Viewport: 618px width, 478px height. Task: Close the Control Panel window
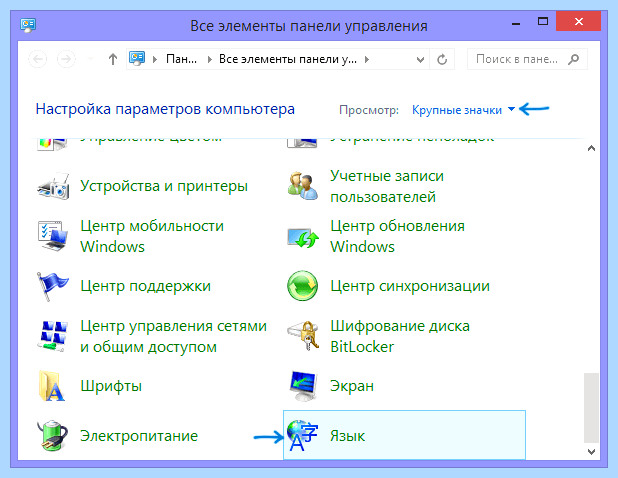578,21
